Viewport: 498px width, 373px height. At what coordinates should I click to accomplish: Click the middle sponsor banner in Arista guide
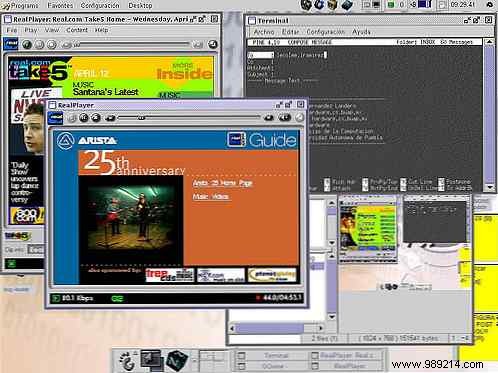[x=221, y=275]
